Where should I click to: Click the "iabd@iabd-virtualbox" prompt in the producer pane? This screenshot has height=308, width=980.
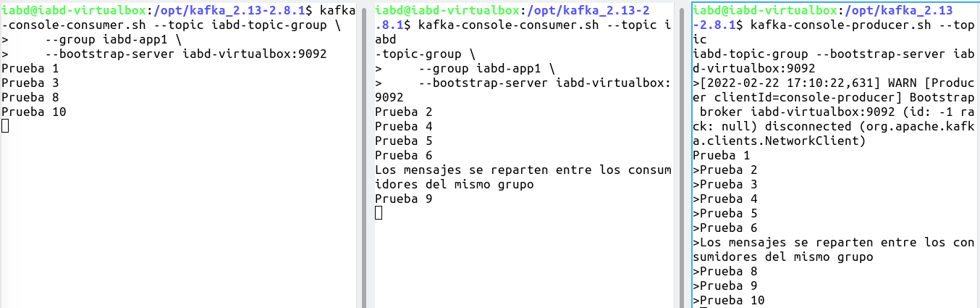(764, 10)
